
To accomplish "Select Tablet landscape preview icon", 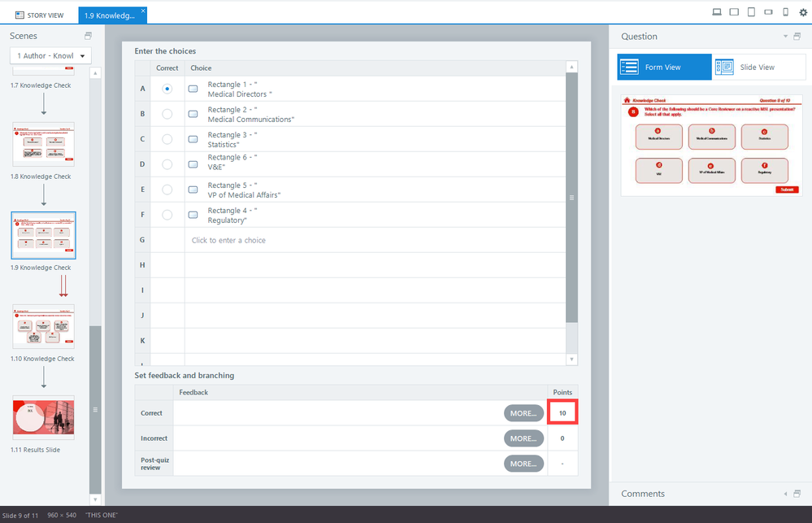I will coord(734,12).
